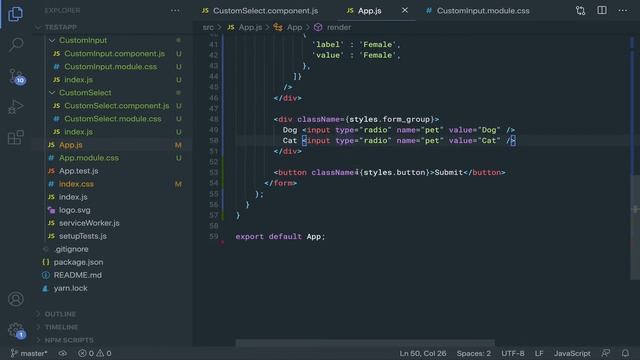
Task: Open serviceWorker.js file
Action: point(89,223)
